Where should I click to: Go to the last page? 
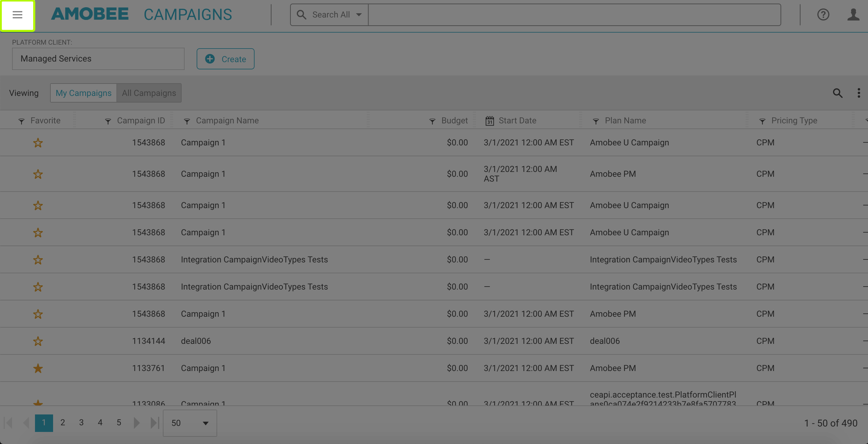[155, 423]
